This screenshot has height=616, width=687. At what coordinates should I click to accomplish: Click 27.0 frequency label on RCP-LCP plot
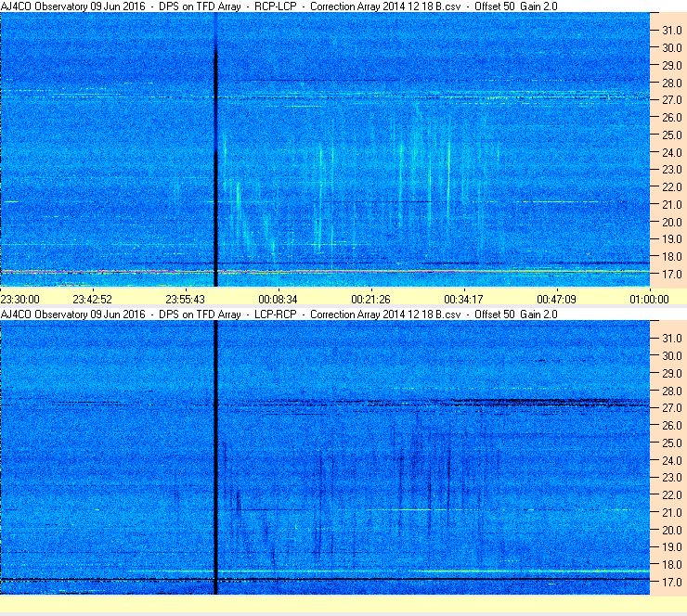672,100
